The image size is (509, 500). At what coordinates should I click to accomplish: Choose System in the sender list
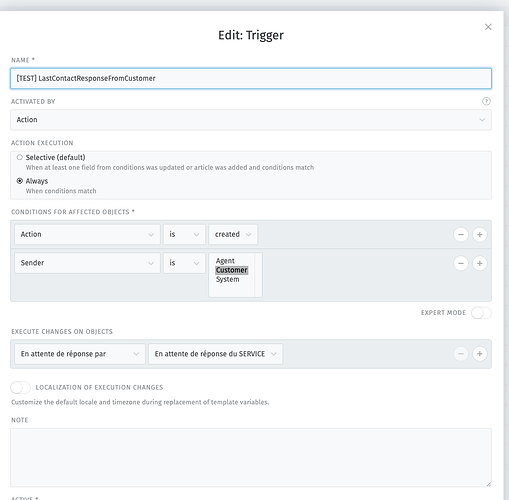(227, 279)
